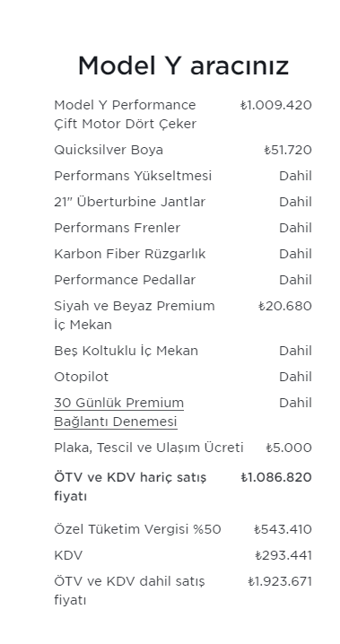Viewport: 340px width, 644px height.
Task: Select the Model Y Performance Çift Motor row
Action: [183, 114]
